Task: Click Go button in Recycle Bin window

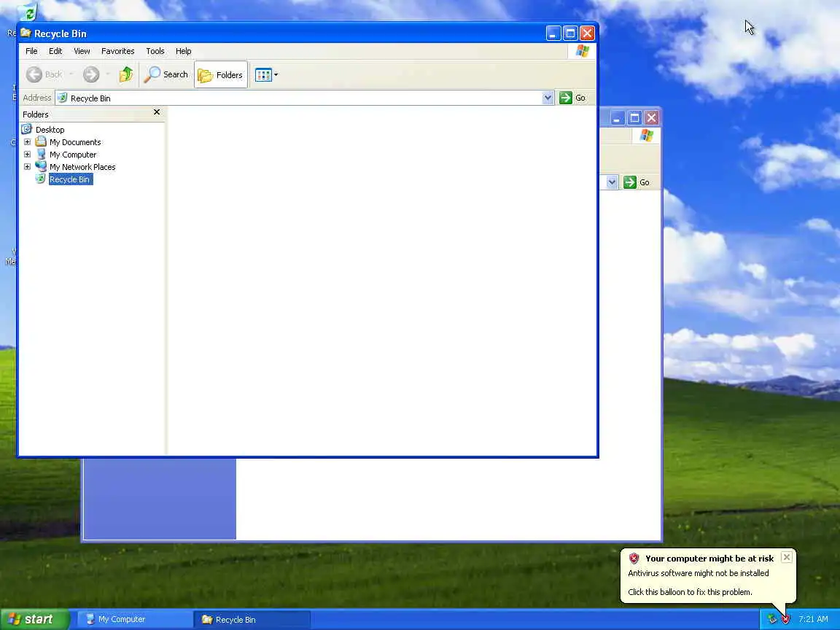Action: (x=573, y=98)
